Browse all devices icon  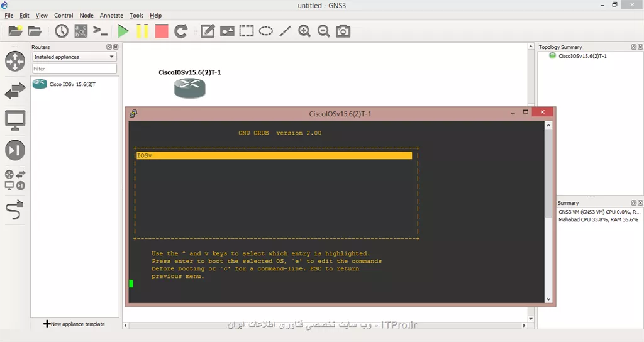[15, 180]
